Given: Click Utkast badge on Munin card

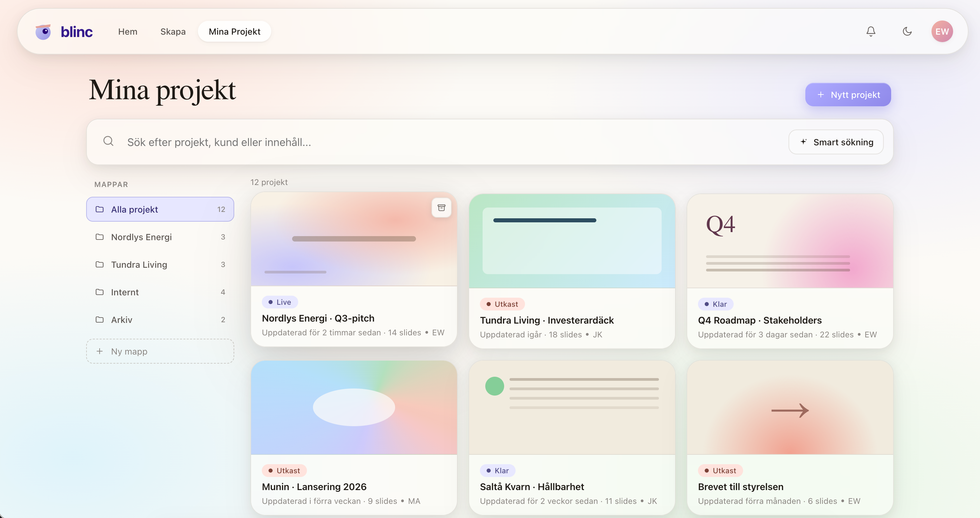Looking at the screenshot, I should tap(284, 471).
